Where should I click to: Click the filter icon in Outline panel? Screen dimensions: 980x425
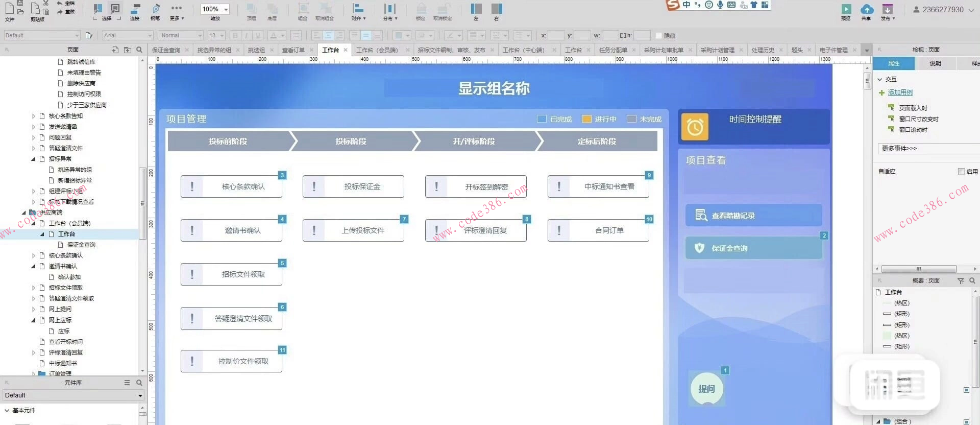click(x=961, y=280)
